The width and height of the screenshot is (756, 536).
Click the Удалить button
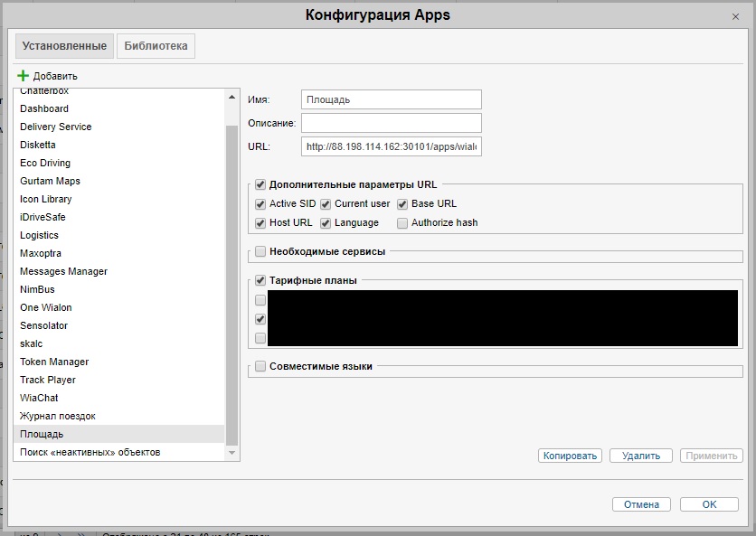[x=640, y=456]
